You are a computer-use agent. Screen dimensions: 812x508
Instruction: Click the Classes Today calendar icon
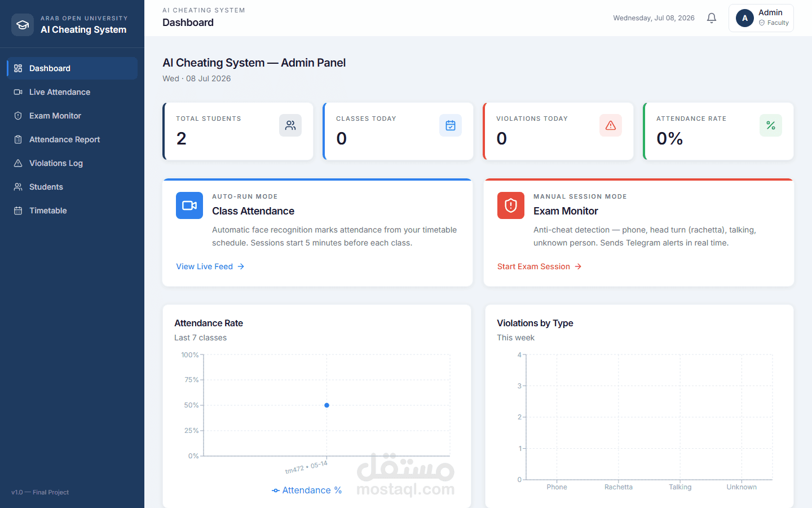pos(451,125)
